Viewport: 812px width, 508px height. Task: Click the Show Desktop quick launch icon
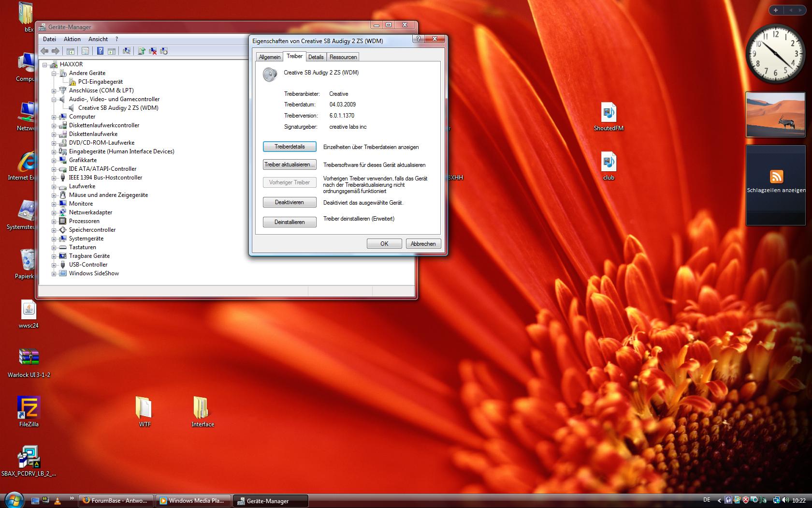[x=35, y=501]
